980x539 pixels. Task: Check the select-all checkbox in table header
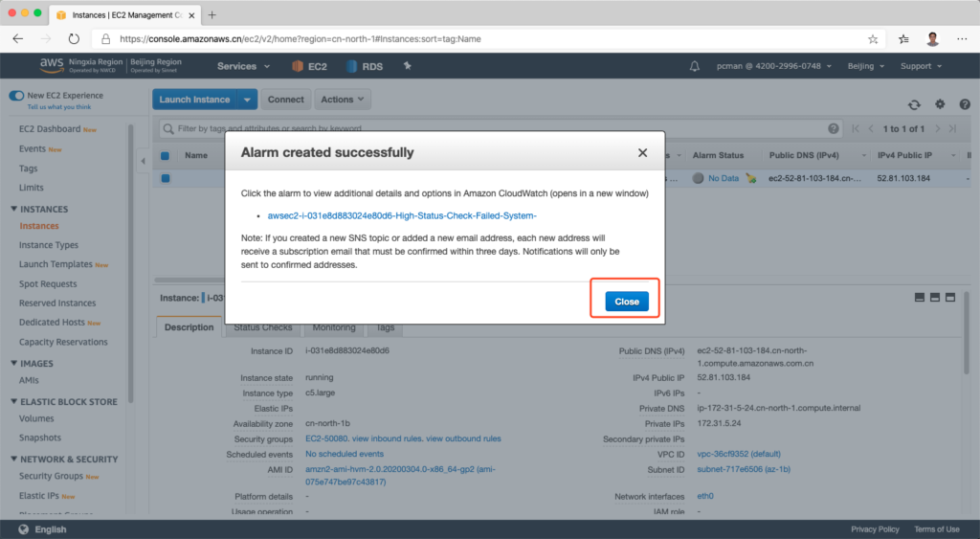pos(165,156)
